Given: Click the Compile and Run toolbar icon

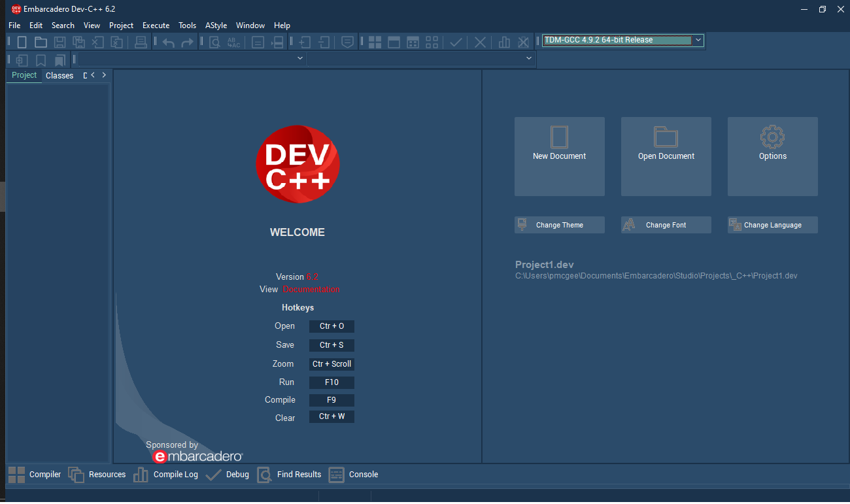Looking at the screenshot, I should point(413,42).
